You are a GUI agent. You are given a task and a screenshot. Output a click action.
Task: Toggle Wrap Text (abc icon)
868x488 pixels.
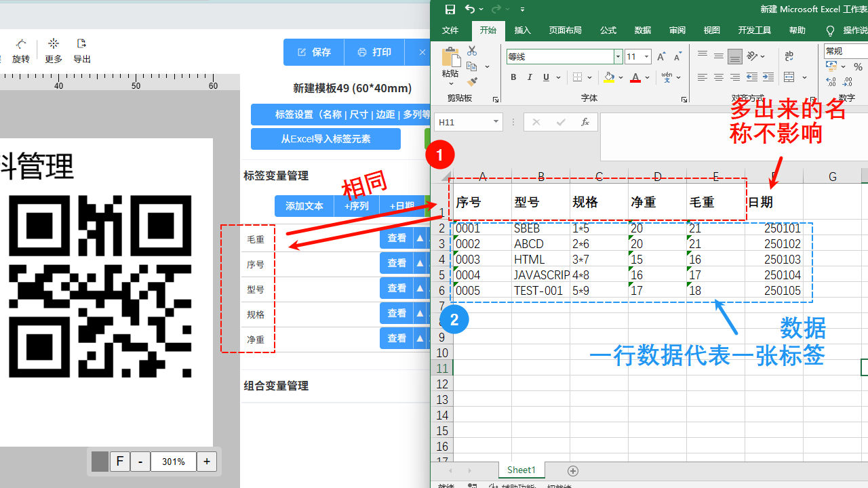(789, 56)
